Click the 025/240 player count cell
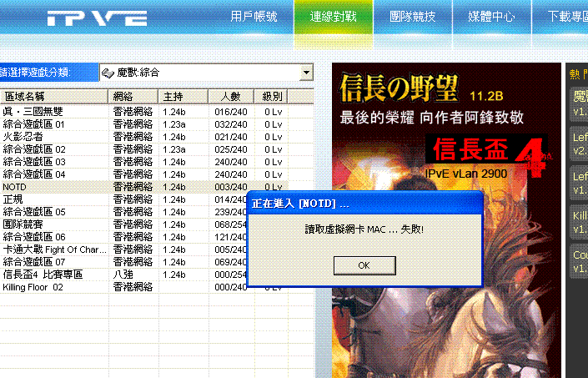 231,149
